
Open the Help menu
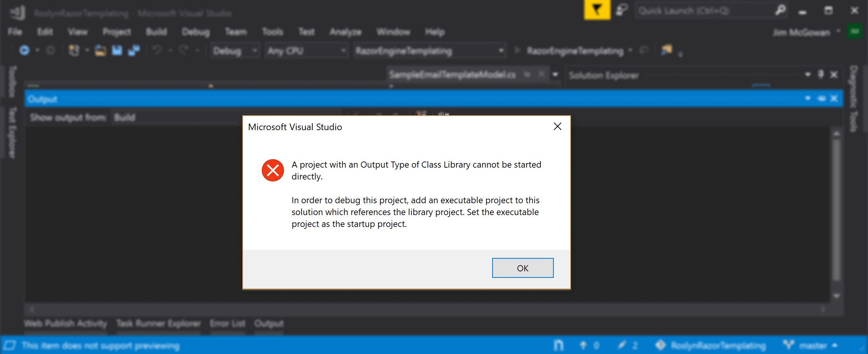tap(435, 32)
